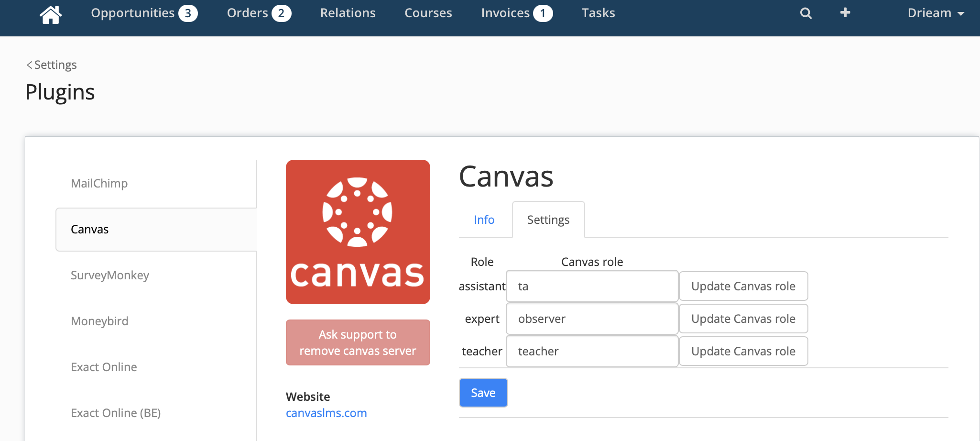
Task: Click the 'Website' label
Action: pos(308,397)
